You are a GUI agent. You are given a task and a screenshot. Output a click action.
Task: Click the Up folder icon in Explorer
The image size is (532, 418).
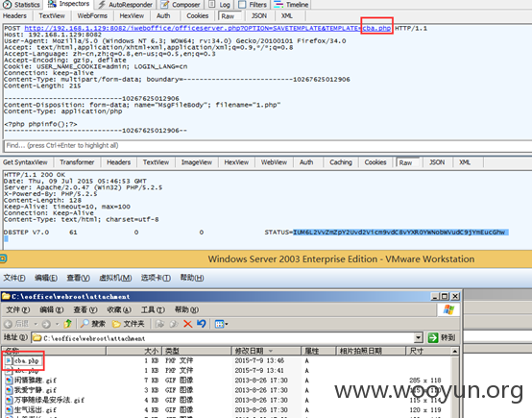coord(67,324)
